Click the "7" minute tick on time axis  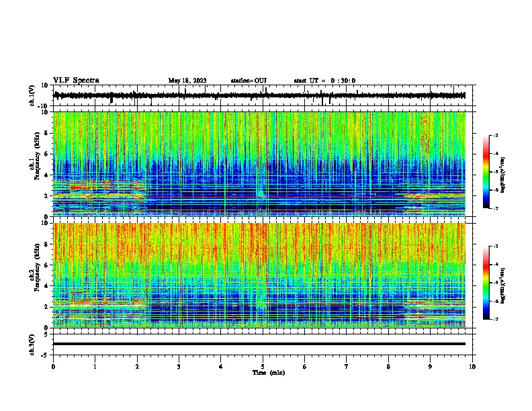(347, 367)
